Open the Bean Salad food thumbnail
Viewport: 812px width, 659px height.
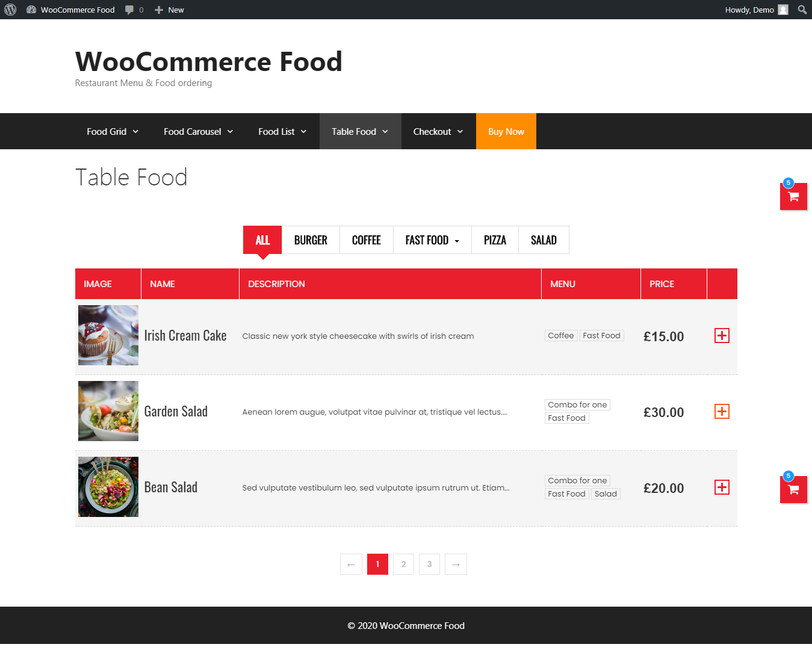click(108, 487)
